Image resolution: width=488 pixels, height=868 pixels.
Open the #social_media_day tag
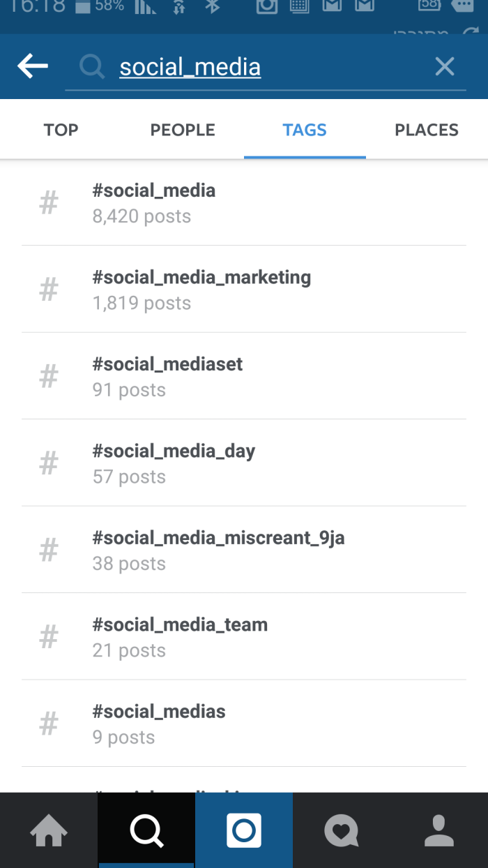(244, 463)
